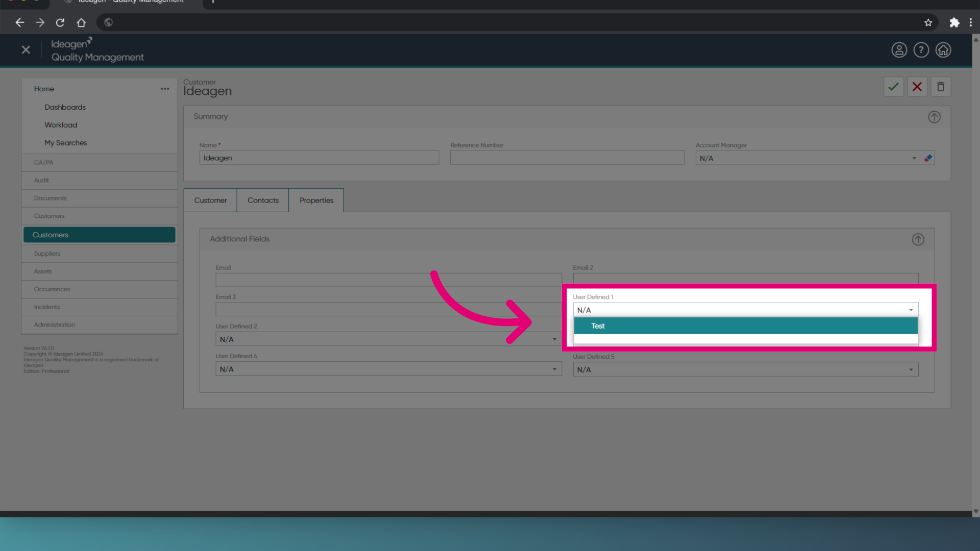Image resolution: width=980 pixels, height=551 pixels.
Task: Go to home via header house icon
Action: pos(943,50)
